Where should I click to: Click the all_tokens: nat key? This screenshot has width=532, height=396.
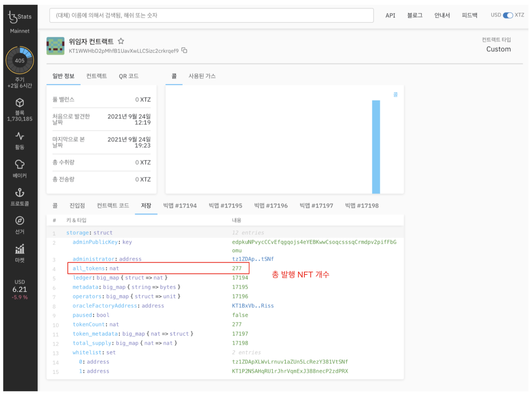[x=96, y=269]
